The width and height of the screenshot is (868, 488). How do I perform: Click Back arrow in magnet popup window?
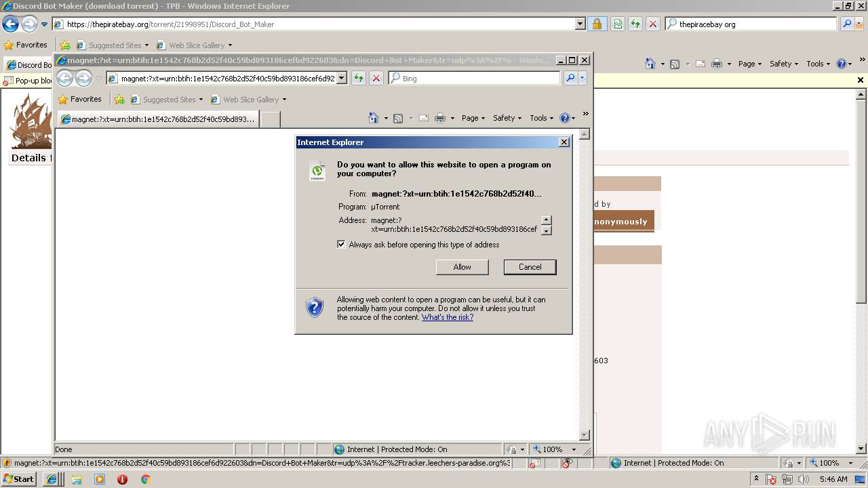coord(65,79)
